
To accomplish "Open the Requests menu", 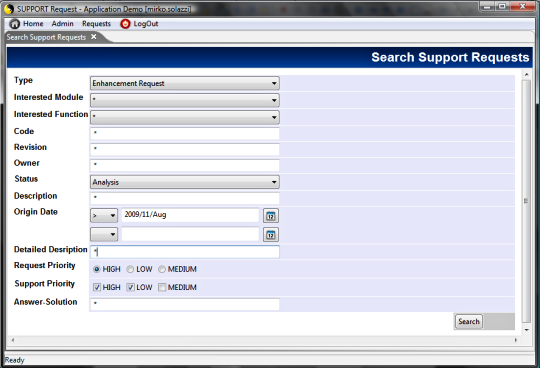I will click(96, 24).
